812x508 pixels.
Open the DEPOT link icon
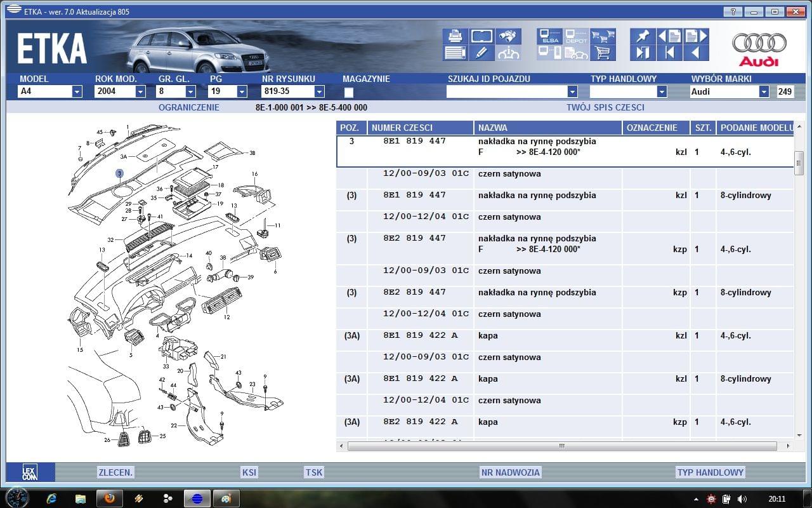pyautogui.click(x=576, y=36)
